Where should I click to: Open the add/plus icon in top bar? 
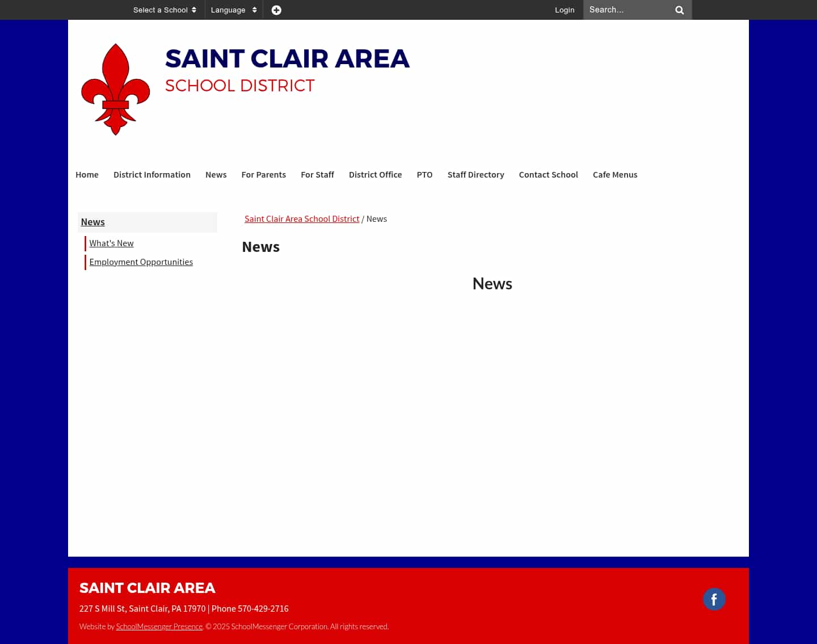[276, 10]
